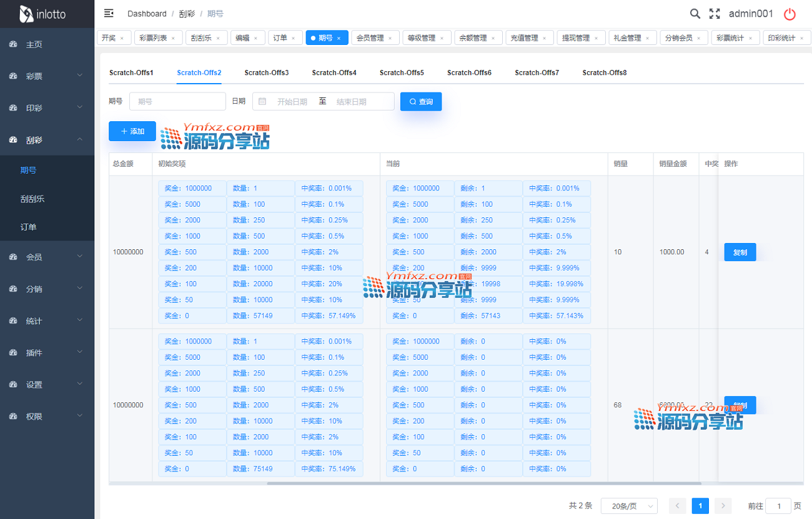This screenshot has height=519, width=812.
Task: Open the 20条/页 page size dropdown
Action: [629, 506]
